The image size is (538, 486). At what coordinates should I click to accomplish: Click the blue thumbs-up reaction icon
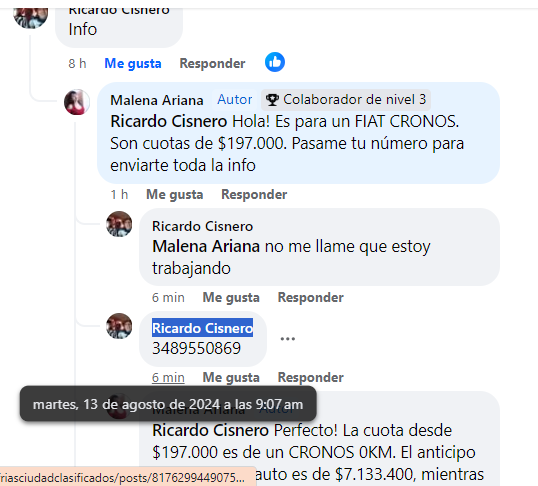click(275, 62)
